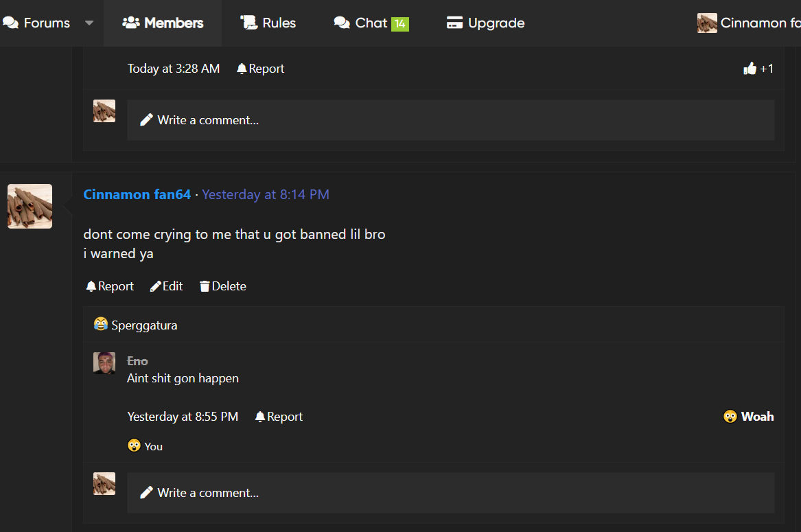Click the Upgrade card icon
Screen dimensions: 801x532
[454, 22]
